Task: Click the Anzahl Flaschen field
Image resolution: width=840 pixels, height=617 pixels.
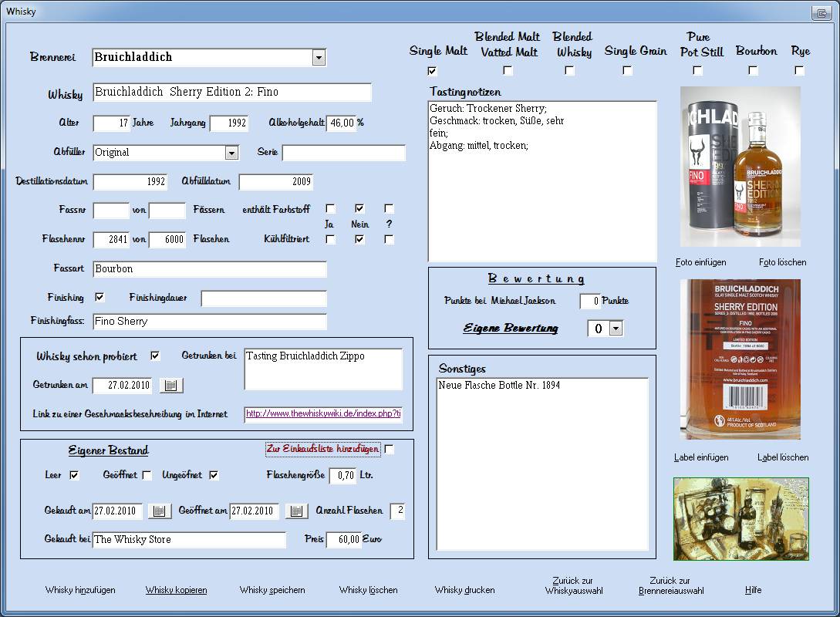Action: click(x=397, y=511)
